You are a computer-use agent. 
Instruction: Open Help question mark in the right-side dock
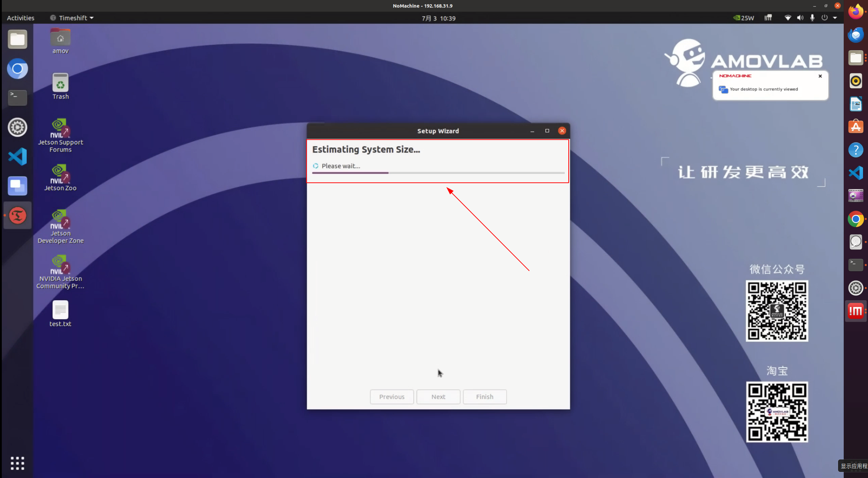click(x=855, y=150)
